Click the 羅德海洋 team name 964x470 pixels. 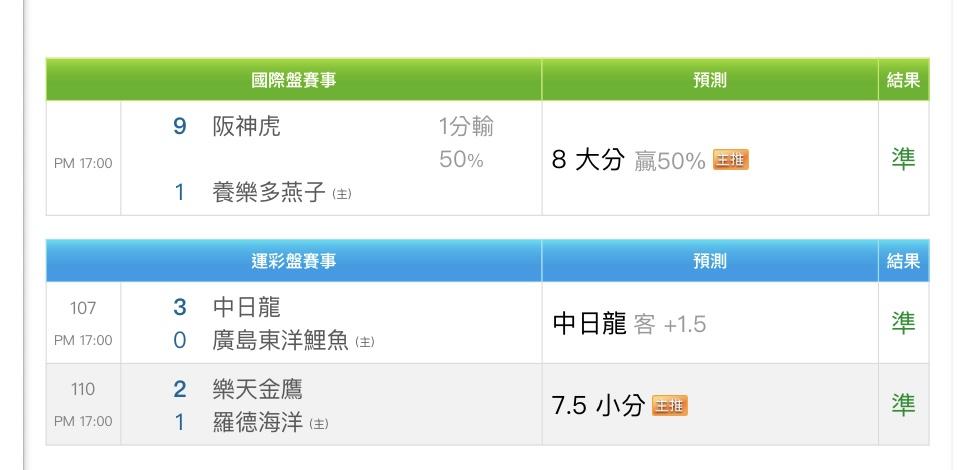[258, 423]
